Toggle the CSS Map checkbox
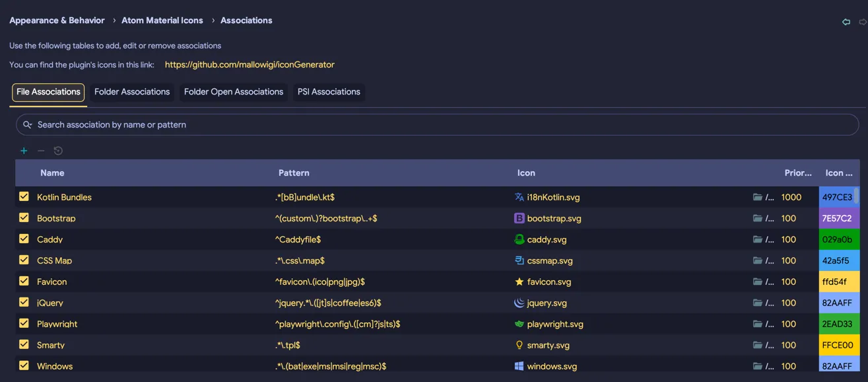868x382 pixels. pos(24,260)
